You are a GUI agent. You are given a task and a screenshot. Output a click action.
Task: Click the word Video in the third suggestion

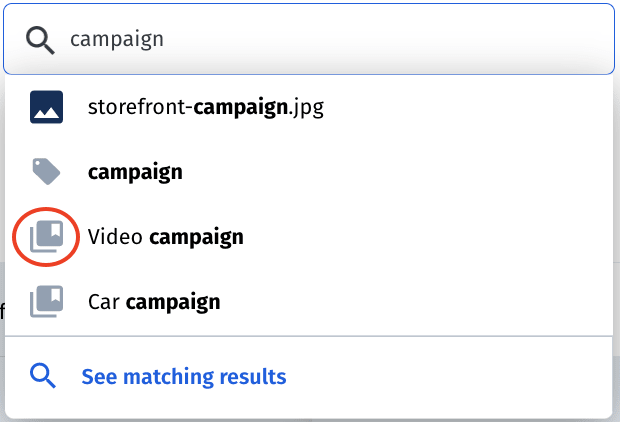coord(115,237)
